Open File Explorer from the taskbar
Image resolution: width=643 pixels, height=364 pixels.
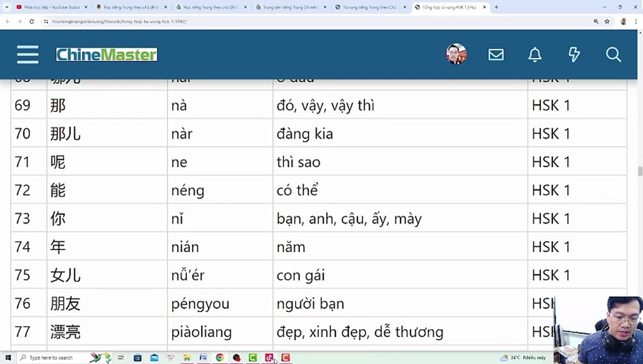(x=187, y=357)
